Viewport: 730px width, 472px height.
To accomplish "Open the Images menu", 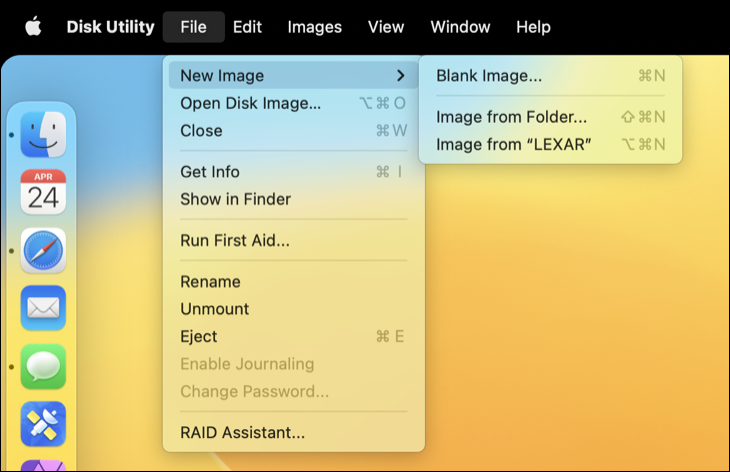I will point(315,27).
